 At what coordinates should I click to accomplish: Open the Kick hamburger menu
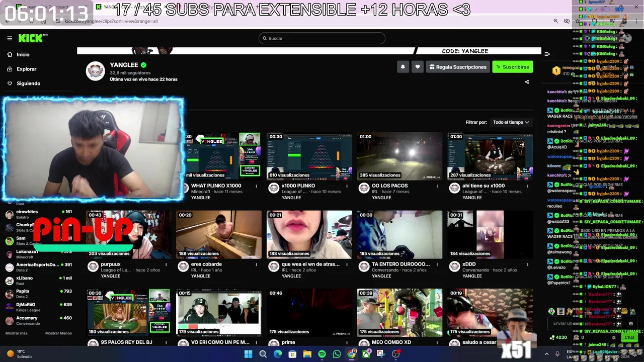(x=10, y=38)
